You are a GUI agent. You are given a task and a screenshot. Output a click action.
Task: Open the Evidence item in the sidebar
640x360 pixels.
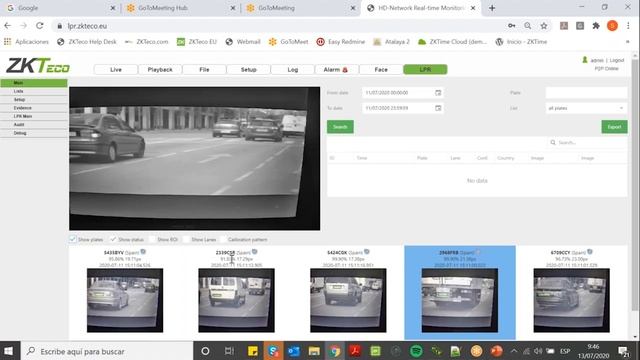(34, 108)
